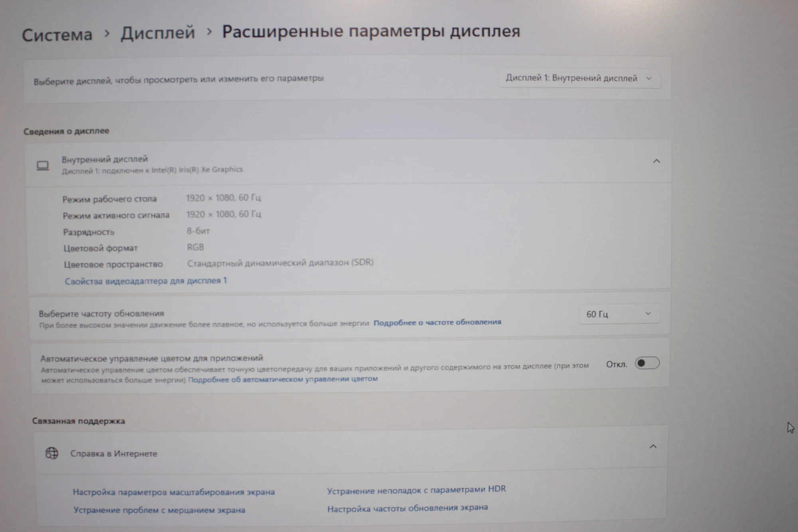Screen dimensions: 798x532
Task: Click the Связанная поддержка heading
Action: pos(79,421)
